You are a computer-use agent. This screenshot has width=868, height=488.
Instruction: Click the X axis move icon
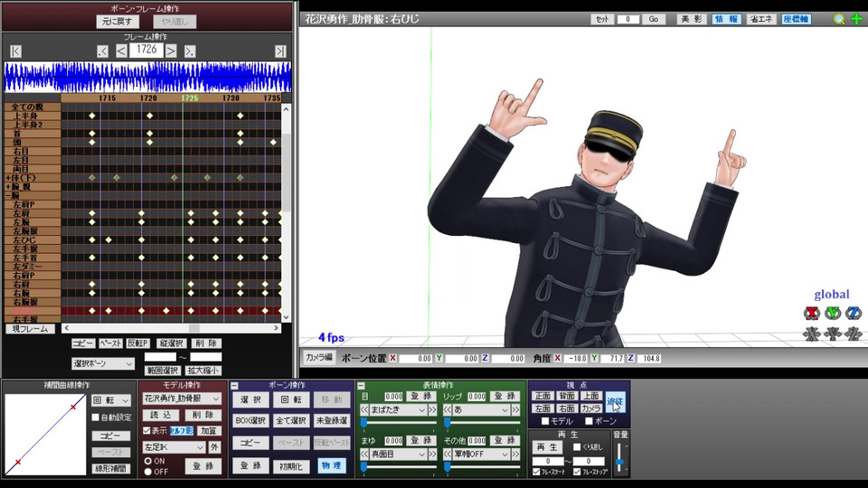(811, 334)
